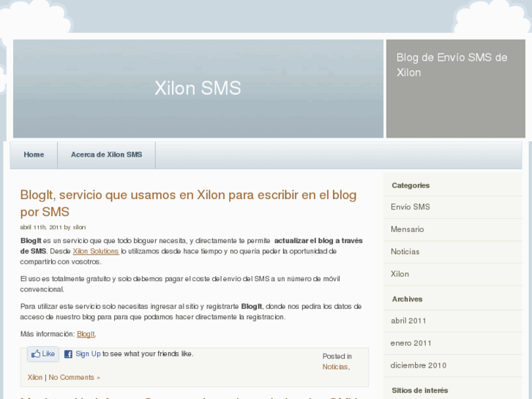Viewport: 532px width, 399px height.
Task: Follow the Xilon Solutions link
Action: [96, 251]
